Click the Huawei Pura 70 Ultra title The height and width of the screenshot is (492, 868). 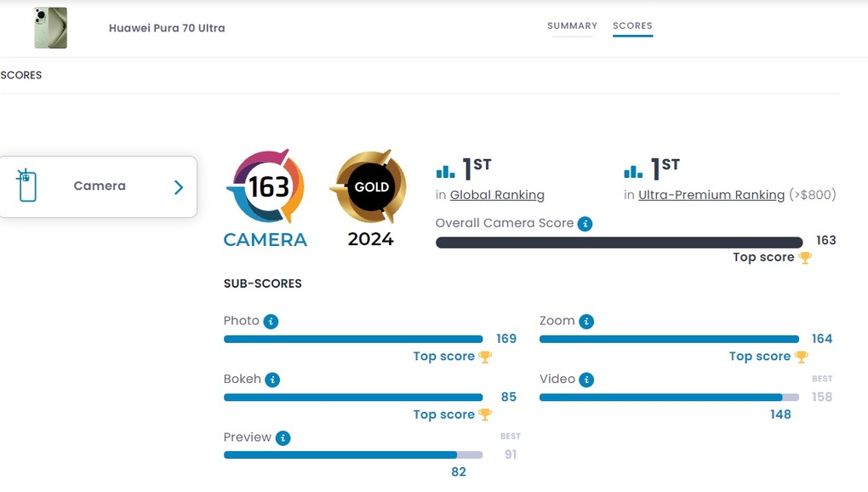[x=167, y=28]
